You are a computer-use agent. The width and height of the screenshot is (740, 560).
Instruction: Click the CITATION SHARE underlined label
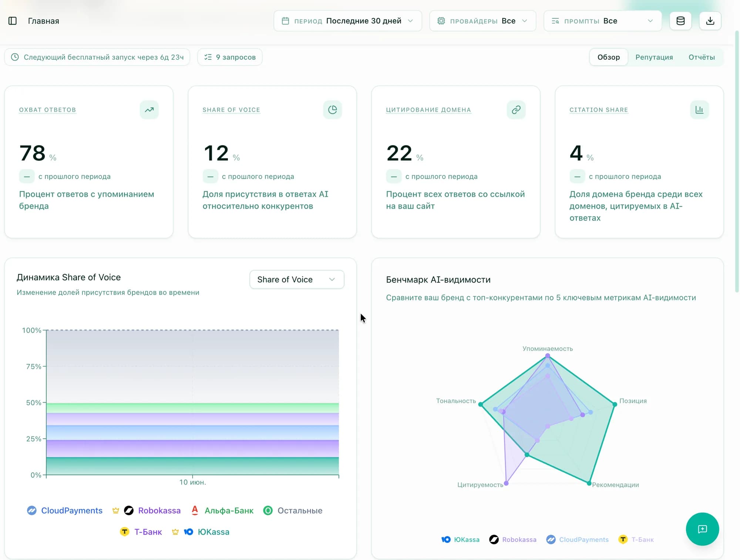tap(598, 110)
